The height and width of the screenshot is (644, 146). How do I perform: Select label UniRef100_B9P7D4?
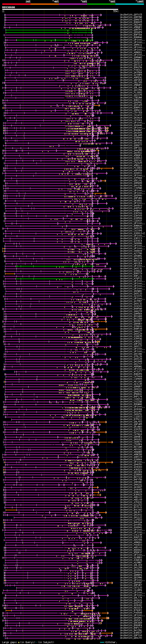point(131,35)
